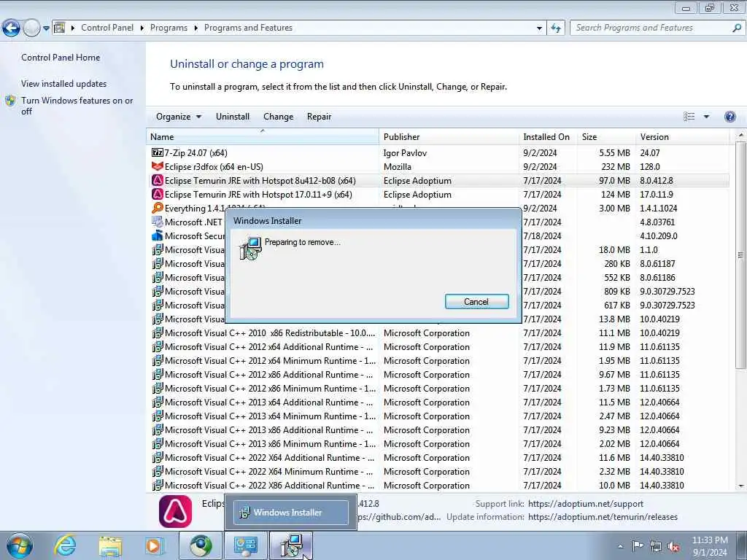Click Programs in the address breadcrumb
Image resolution: width=747 pixels, height=560 pixels.
169,28
